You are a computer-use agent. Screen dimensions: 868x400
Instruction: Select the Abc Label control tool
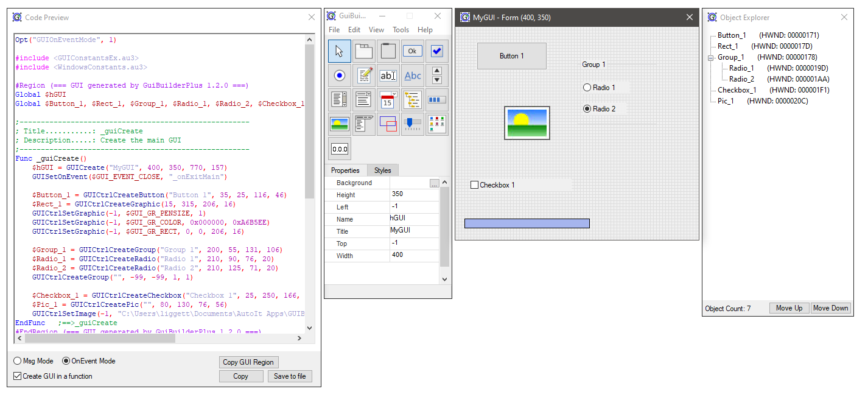click(413, 75)
